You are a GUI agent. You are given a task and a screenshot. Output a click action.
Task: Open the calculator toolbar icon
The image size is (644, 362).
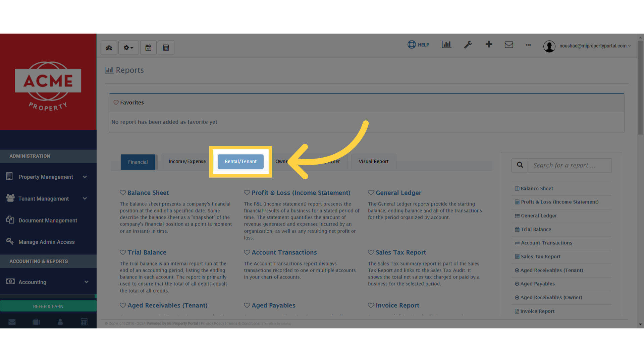point(166,48)
